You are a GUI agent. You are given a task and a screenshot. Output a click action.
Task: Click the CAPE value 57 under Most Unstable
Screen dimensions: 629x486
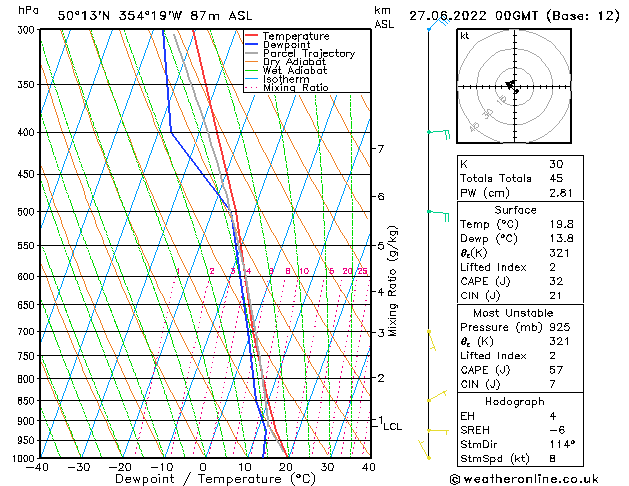pos(555,370)
